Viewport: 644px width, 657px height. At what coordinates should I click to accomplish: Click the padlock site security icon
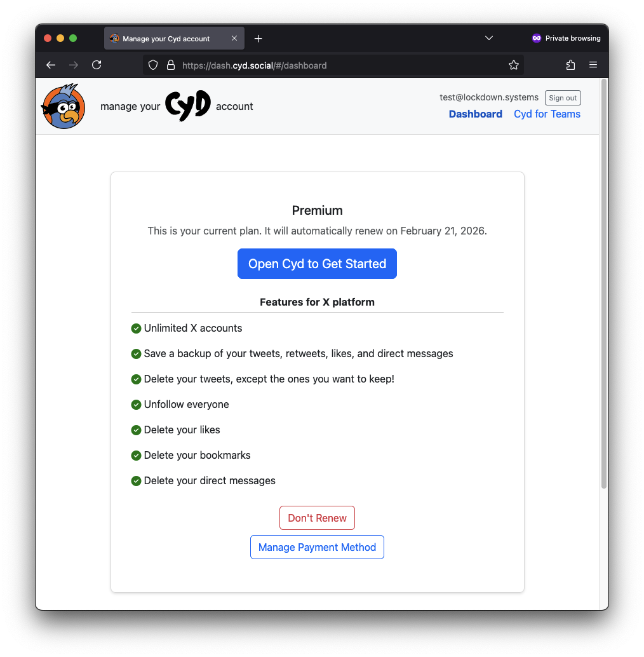170,65
